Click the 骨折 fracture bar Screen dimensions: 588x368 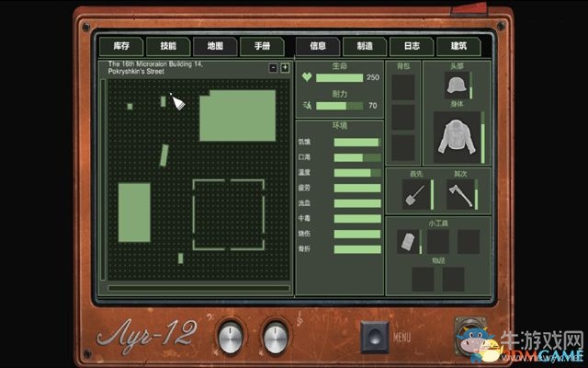tap(357, 249)
